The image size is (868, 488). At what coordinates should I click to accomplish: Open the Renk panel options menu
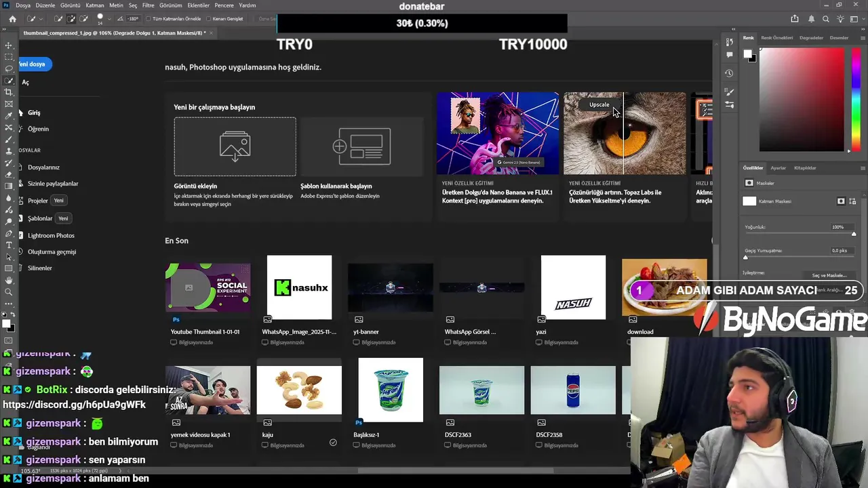coord(863,38)
